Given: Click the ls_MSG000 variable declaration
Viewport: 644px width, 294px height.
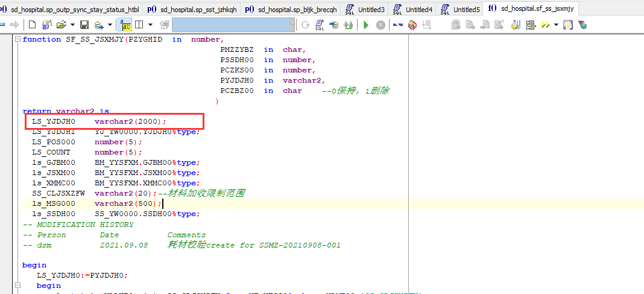Looking at the screenshot, I should [x=97, y=204].
